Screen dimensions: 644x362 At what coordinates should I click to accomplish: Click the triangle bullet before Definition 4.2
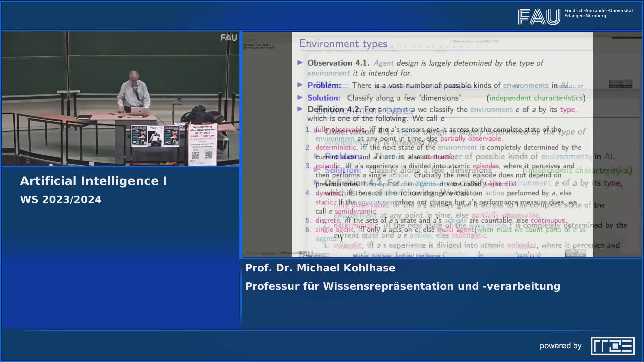pos(300,109)
